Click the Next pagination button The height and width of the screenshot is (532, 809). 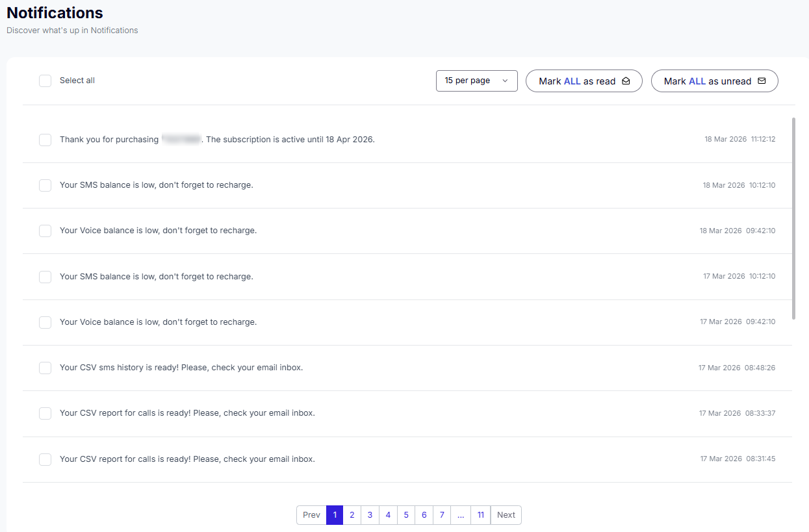click(506, 515)
